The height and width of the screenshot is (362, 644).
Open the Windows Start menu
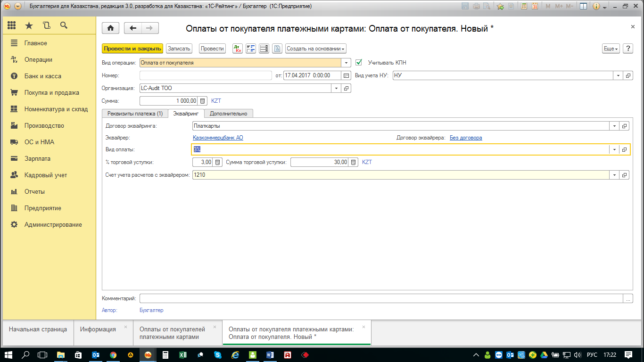[x=9, y=355]
